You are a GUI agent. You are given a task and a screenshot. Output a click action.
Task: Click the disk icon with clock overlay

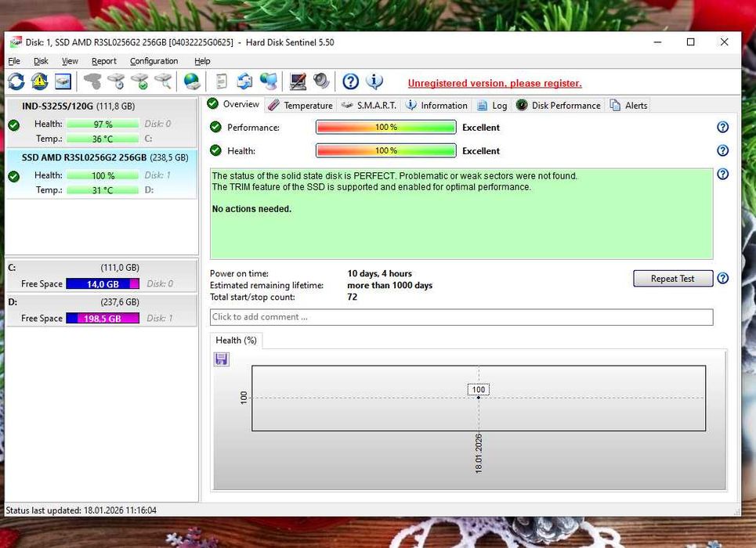tap(116, 81)
